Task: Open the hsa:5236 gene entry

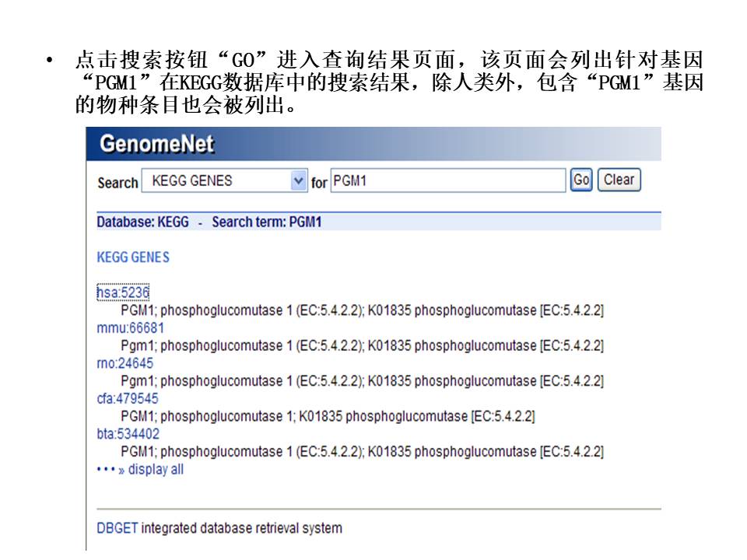Action: [x=123, y=292]
